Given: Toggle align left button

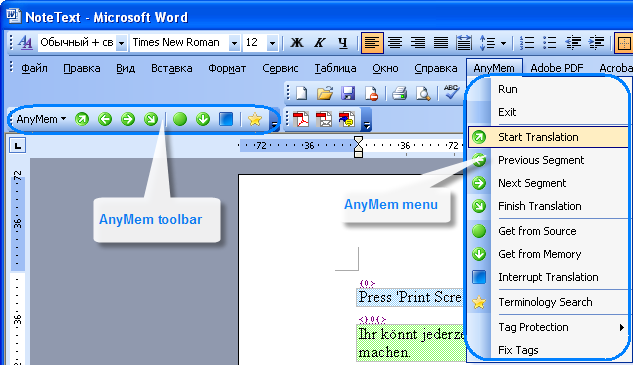Looking at the screenshot, I should tap(372, 42).
